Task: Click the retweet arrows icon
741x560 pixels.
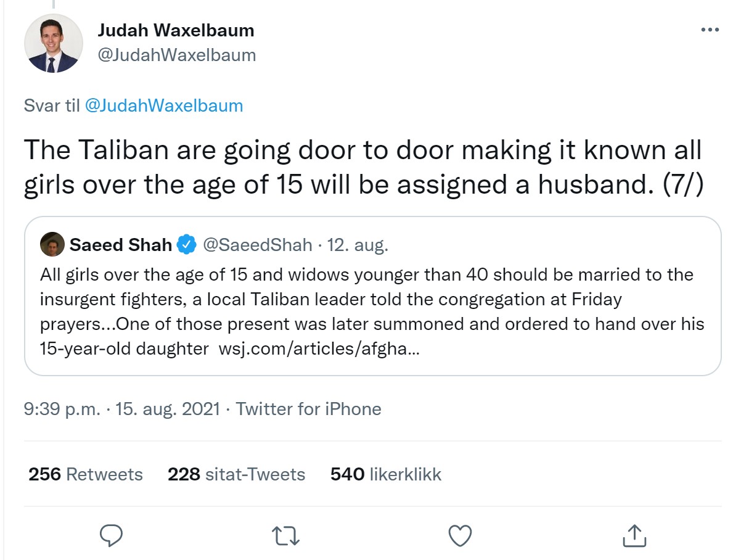Action: 286,536
